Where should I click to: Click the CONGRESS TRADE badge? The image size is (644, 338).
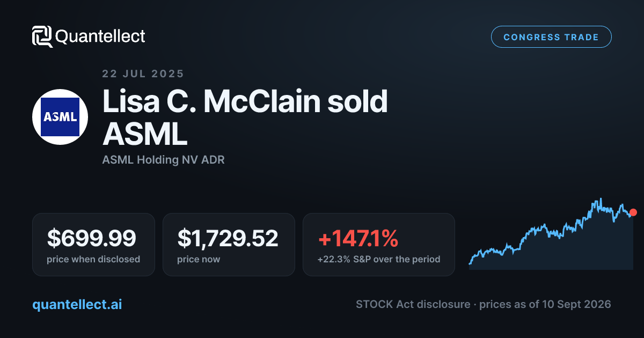[x=551, y=37]
